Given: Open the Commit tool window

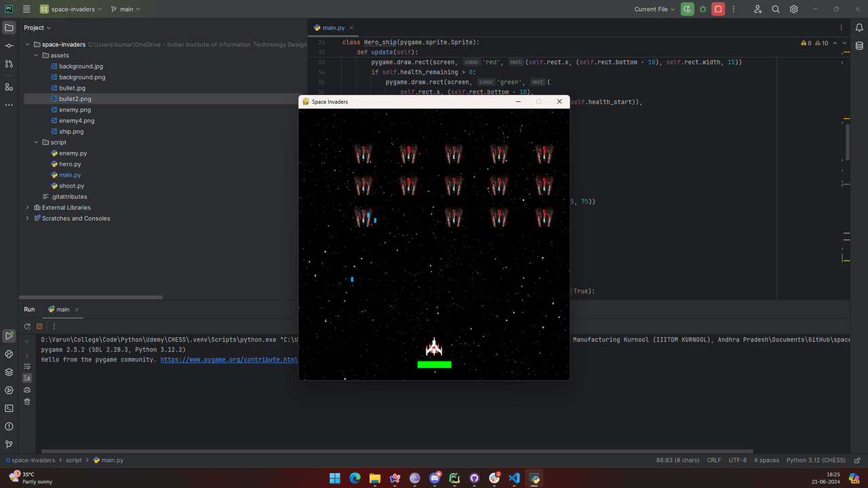Looking at the screenshot, I should 9,45.
